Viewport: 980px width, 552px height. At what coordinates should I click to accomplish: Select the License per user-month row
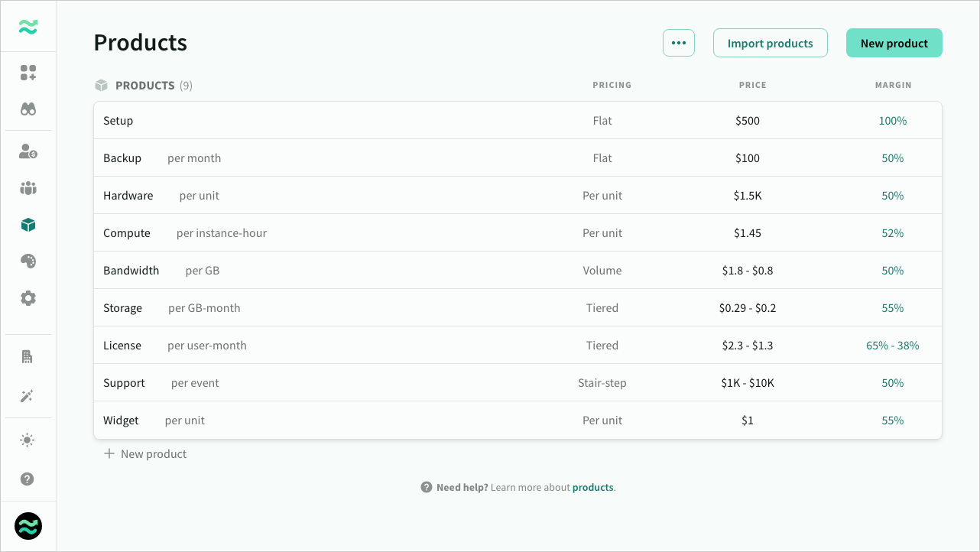coord(175,346)
